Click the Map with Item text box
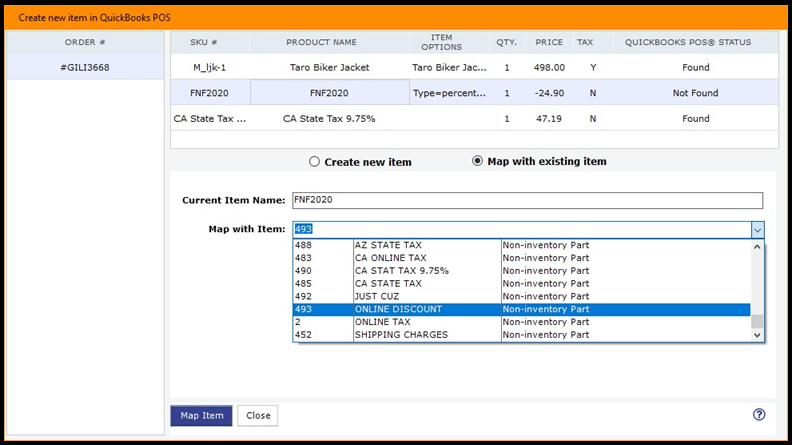The height and width of the screenshot is (445, 792). click(520, 229)
